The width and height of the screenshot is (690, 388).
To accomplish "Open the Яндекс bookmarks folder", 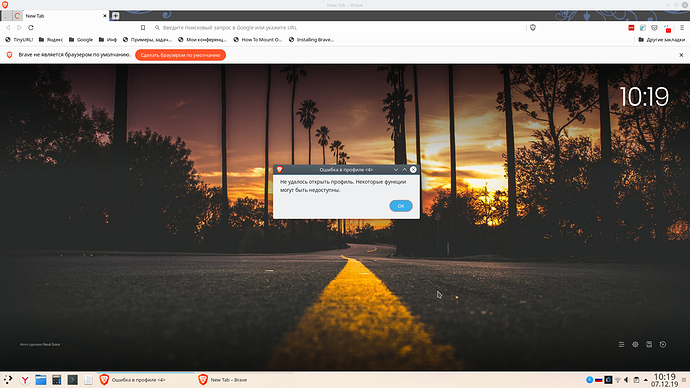I will [51, 40].
